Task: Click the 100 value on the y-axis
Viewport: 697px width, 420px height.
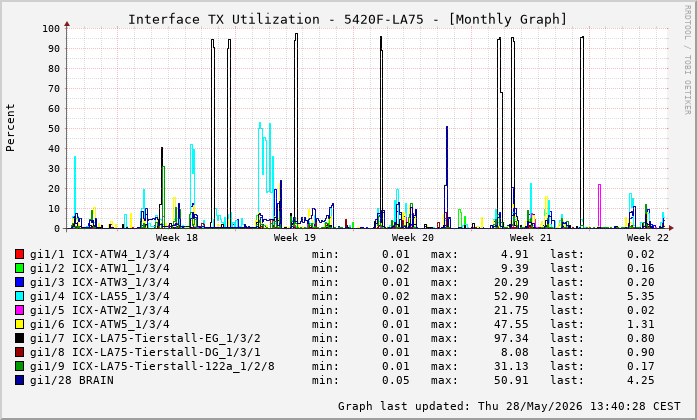Action: coord(51,28)
